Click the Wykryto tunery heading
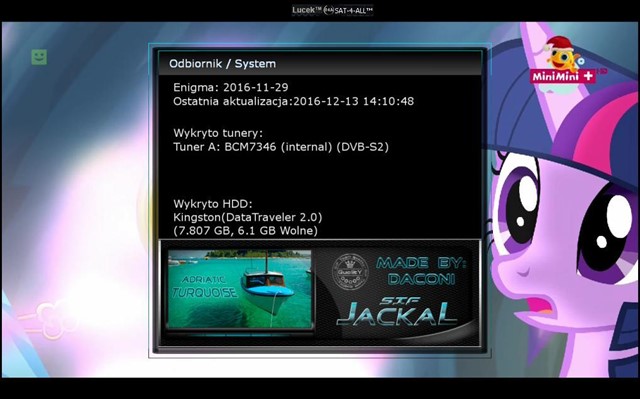640x399 pixels. tap(218, 133)
